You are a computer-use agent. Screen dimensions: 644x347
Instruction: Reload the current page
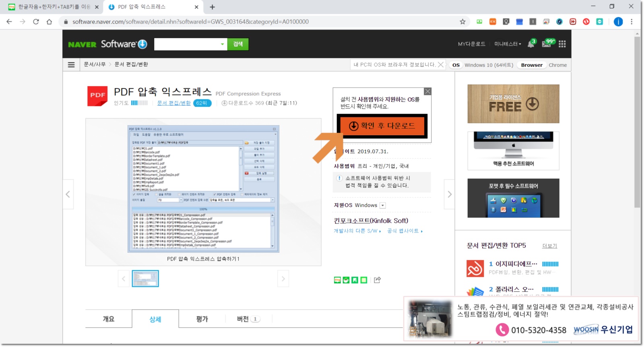tap(36, 22)
